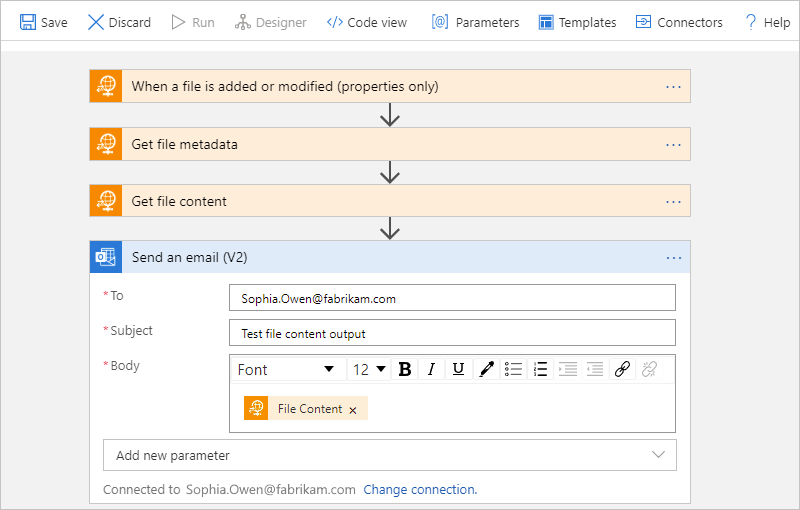
Task: Insert a bulleted list in Body
Action: [513, 369]
